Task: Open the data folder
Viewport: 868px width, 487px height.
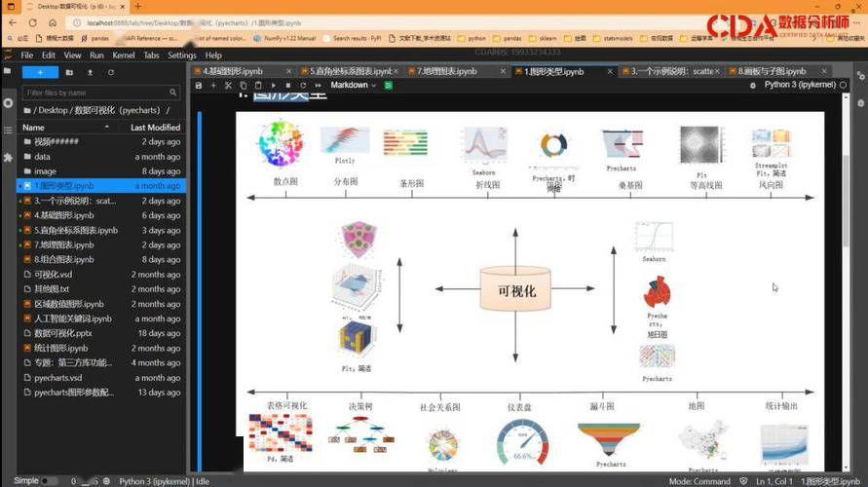Action: pyautogui.click(x=100, y=157)
